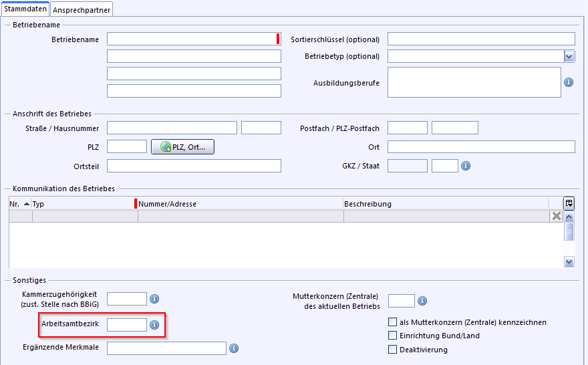Focus the first Betriebename input field
588x365 pixels.
click(191, 39)
